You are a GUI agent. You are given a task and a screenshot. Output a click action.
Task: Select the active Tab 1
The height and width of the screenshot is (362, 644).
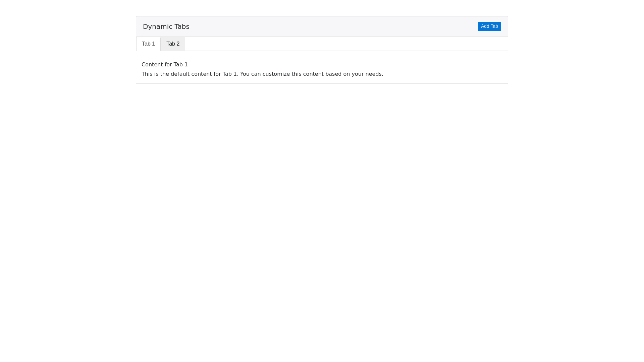pos(148,44)
